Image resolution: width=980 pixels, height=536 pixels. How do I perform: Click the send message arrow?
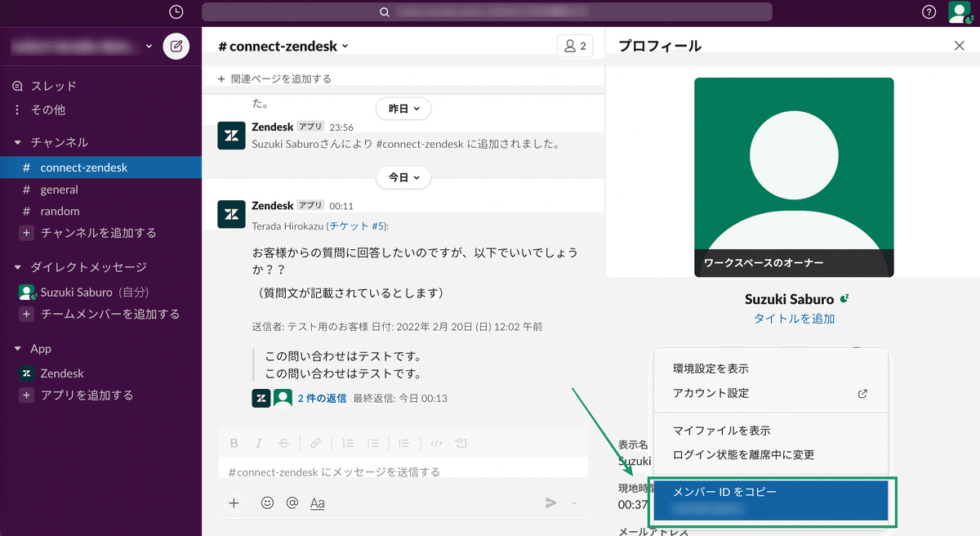pos(551,503)
